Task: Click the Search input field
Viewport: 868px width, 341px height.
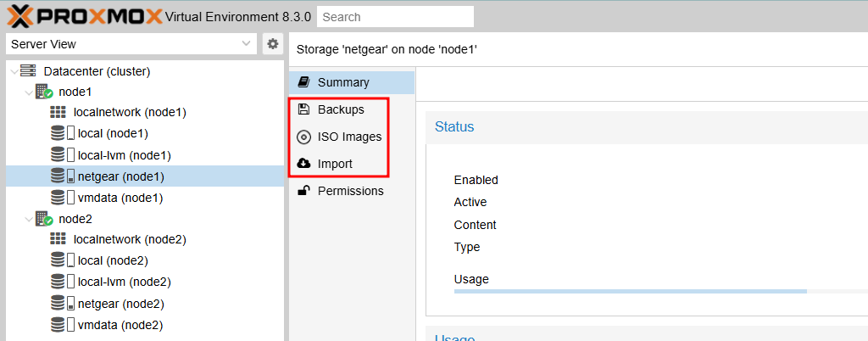Action: 395,17
